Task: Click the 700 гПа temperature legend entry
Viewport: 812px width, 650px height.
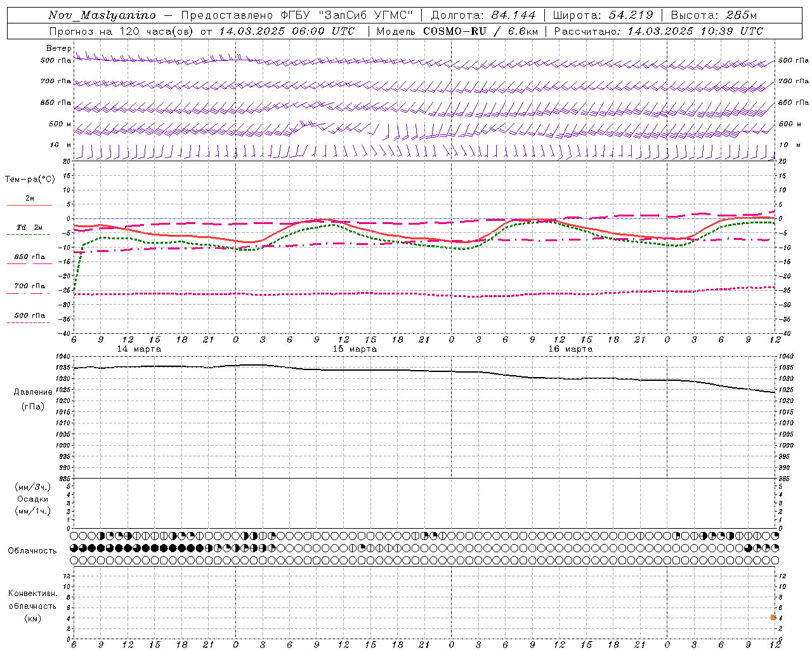Action: click(30, 286)
